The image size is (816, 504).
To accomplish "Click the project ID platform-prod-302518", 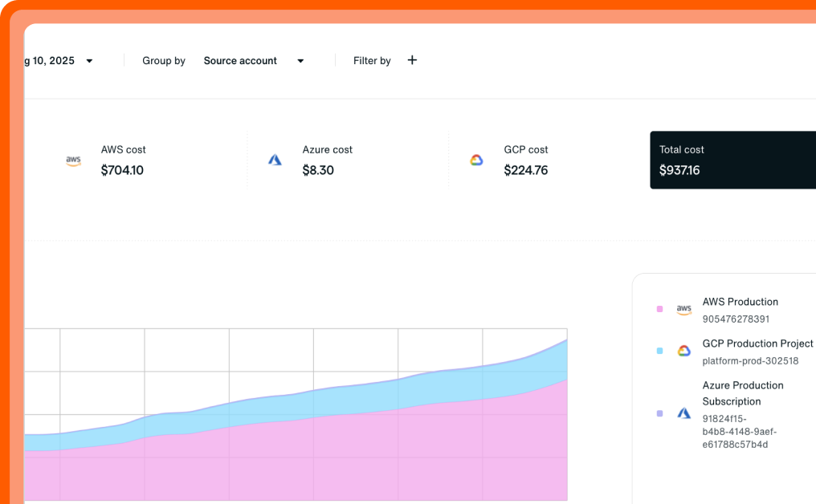I will click(x=750, y=361).
